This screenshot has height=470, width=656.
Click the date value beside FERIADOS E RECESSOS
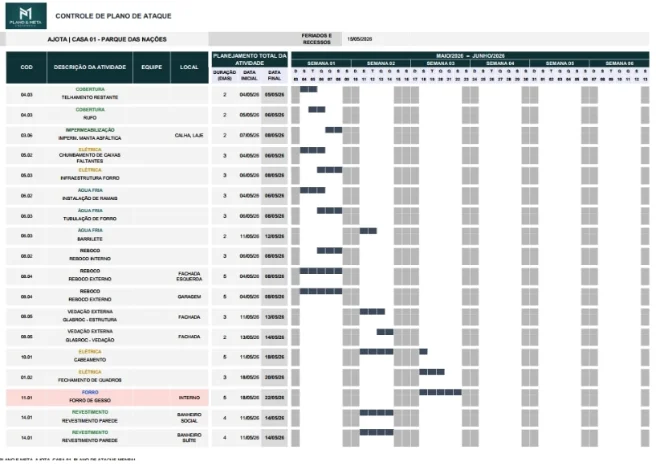point(359,39)
